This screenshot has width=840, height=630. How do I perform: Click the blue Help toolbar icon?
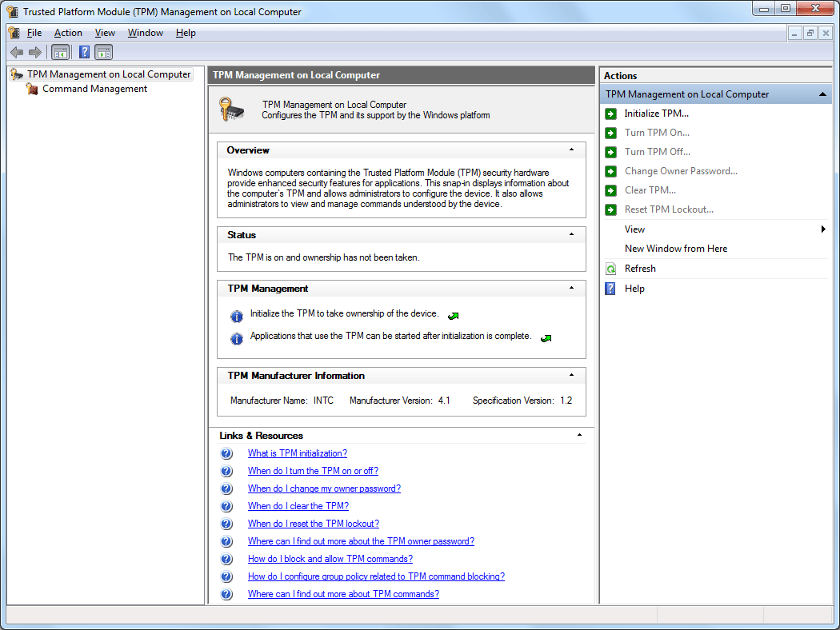(x=84, y=53)
